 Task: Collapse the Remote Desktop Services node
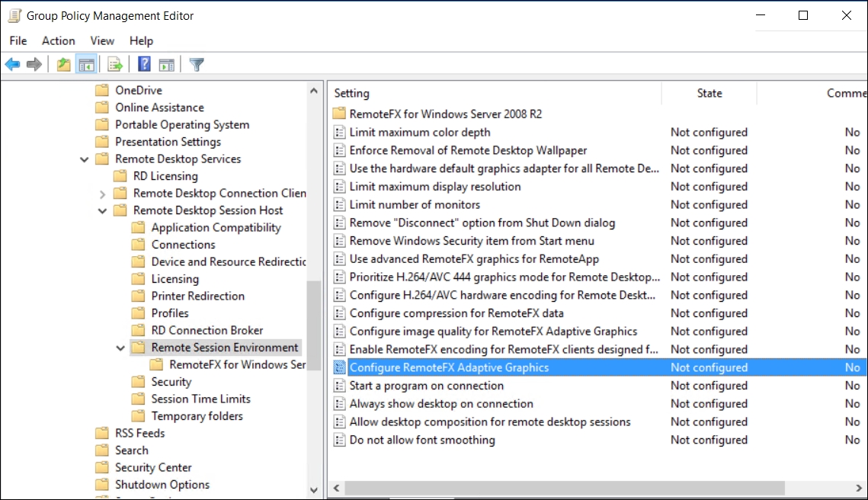(x=85, y=159)
